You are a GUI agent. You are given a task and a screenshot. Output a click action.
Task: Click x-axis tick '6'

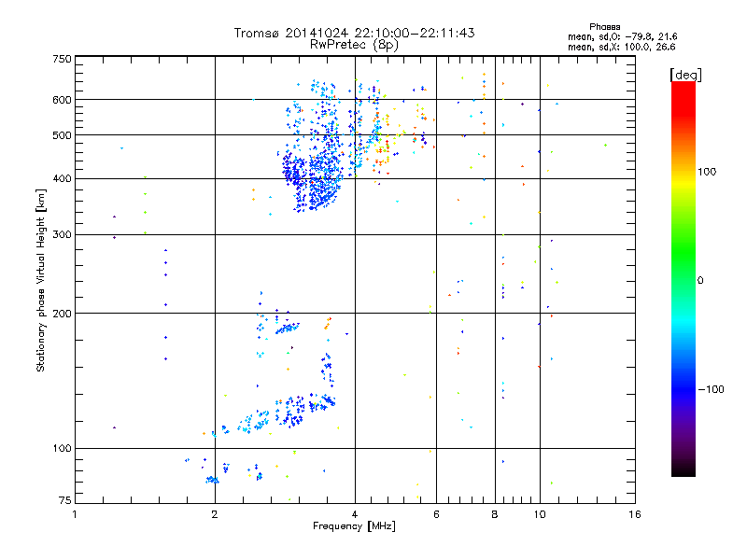[x=436, y=514]
